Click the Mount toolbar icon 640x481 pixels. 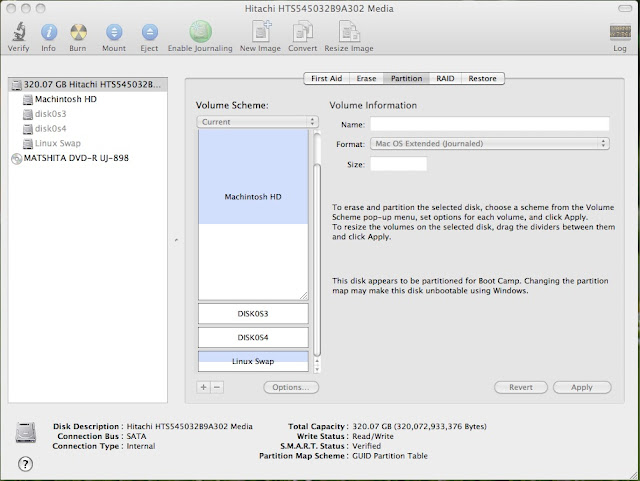[x=114, y=32]
